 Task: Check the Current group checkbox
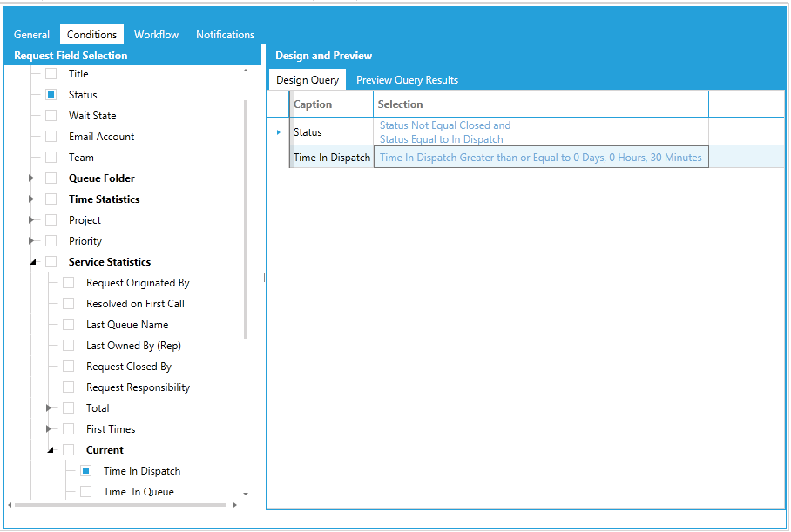69,450
